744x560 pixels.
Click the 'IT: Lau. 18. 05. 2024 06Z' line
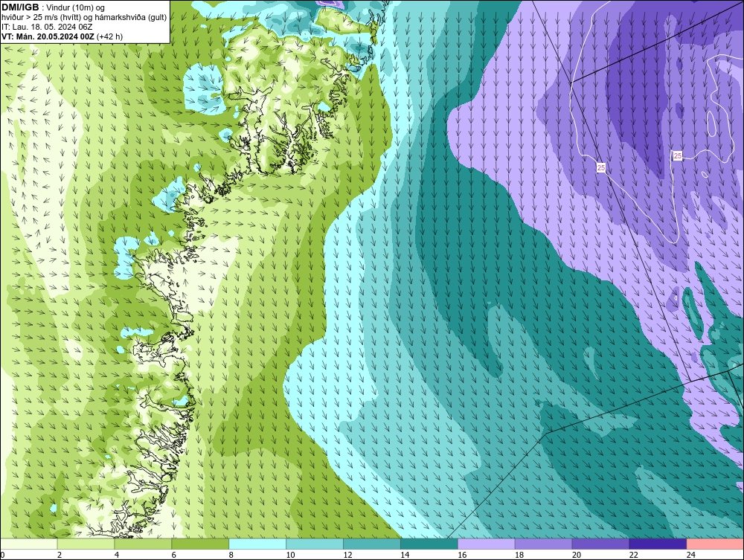pos(47,27)
